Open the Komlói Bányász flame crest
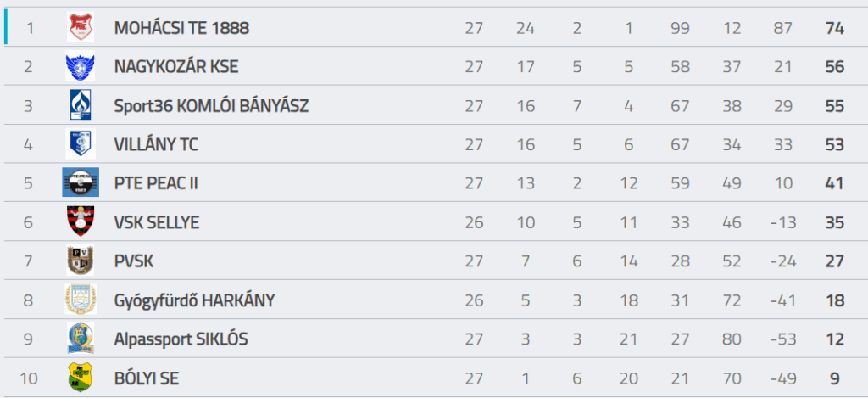868x398 pixels. (x=81, y=104)
